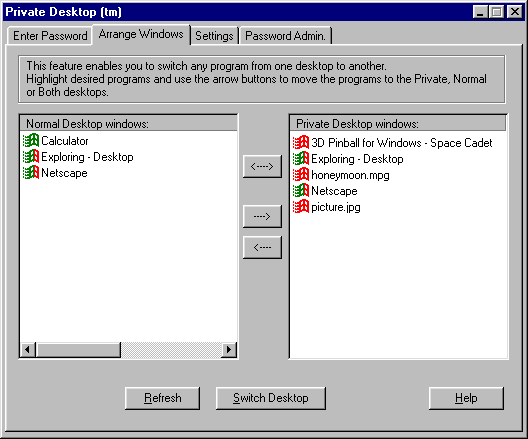Viewport: 528px width, 439px height.
Task: Move the selection to Normal with the left arrow
Action: (262, 247)
